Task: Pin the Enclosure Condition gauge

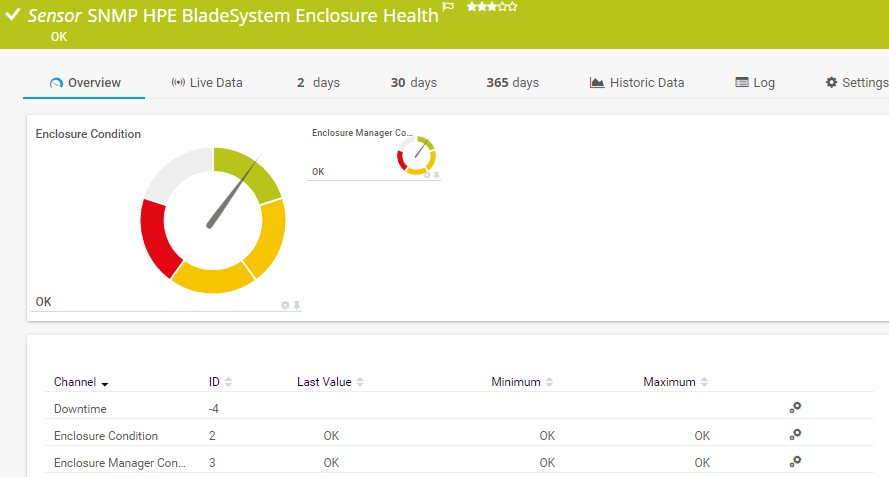Action: click(297, 305)
